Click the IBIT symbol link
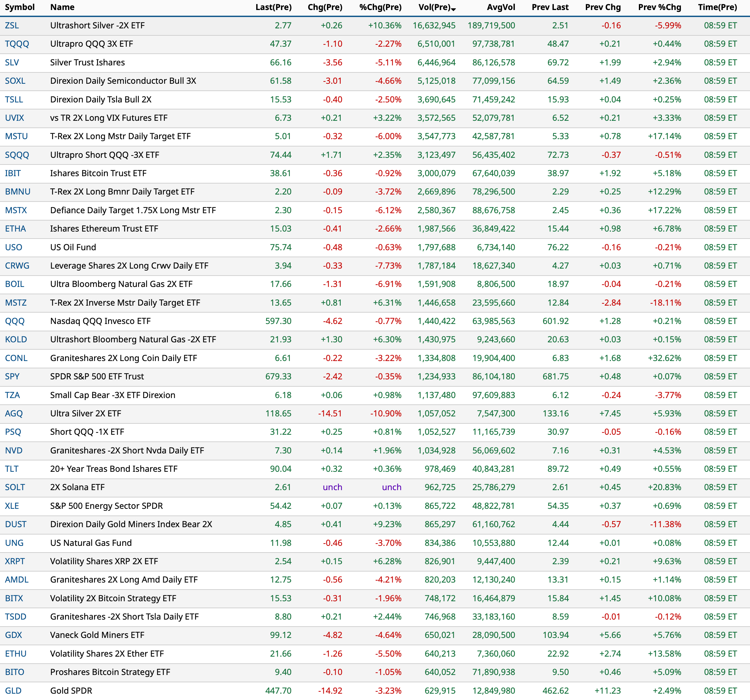The image size is (750, 700). pyautogui.click(x=13, y=173)
